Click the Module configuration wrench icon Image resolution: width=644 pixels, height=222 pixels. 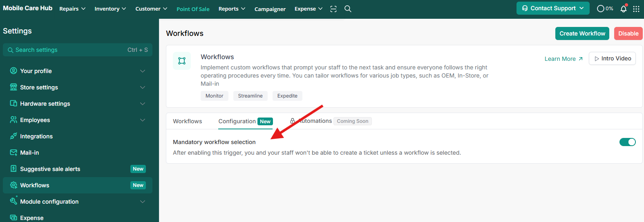click(x=13, y=201)
